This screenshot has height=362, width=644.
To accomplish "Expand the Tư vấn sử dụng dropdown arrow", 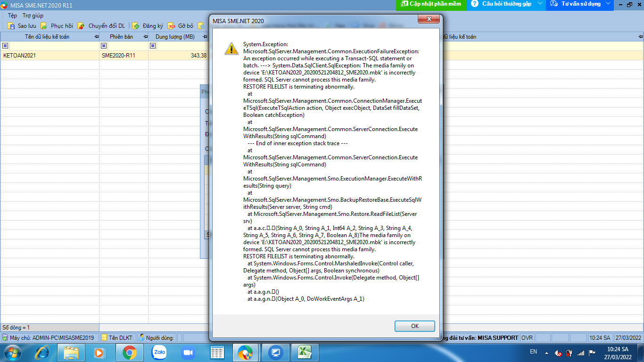I will [608, 4].
